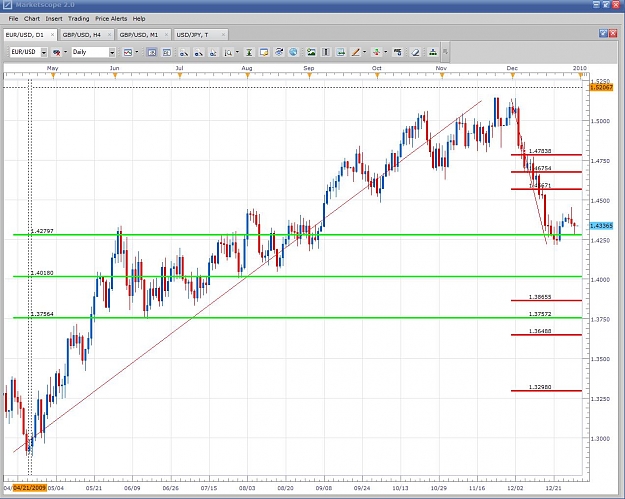Click the 1.42797 green line label
625x499 pixels.
click(42, 231)
